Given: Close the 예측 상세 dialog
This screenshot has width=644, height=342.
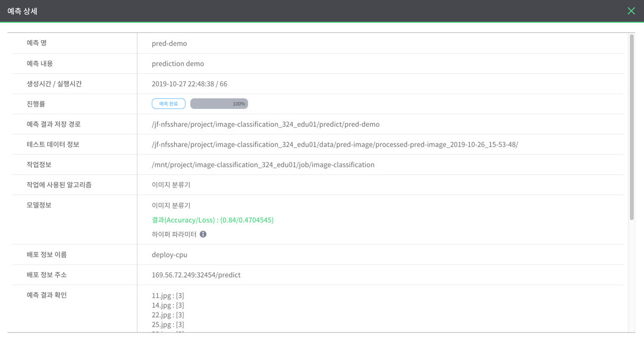Looking at the screenshot, I should pyautogui.click(x=631, y=11).
